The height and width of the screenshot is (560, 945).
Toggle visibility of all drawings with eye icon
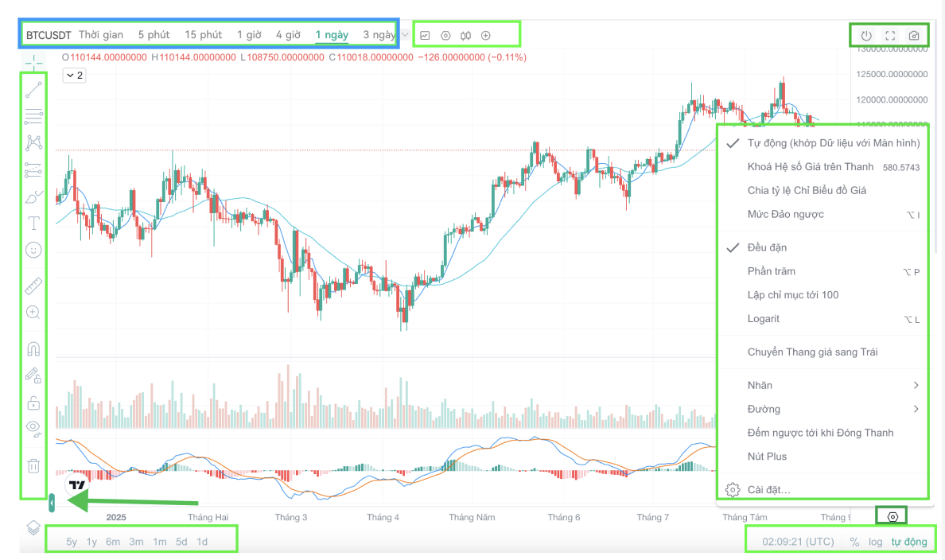point(33,427)
